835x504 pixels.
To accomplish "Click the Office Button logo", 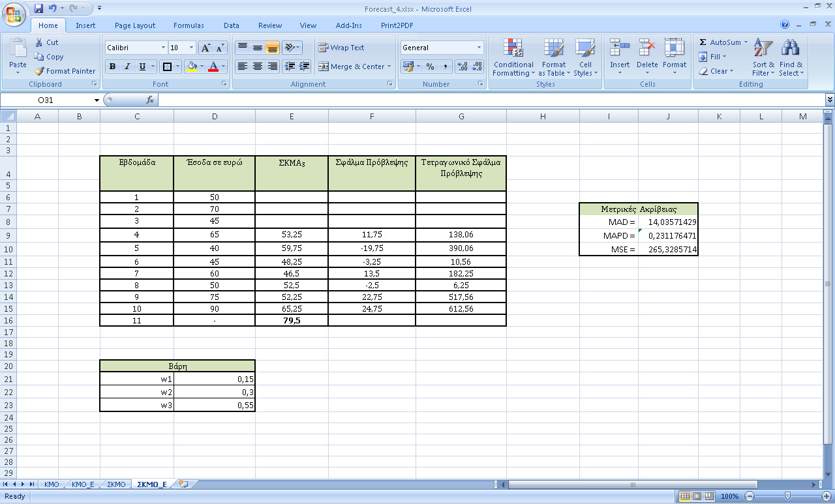I will (14, 13).
